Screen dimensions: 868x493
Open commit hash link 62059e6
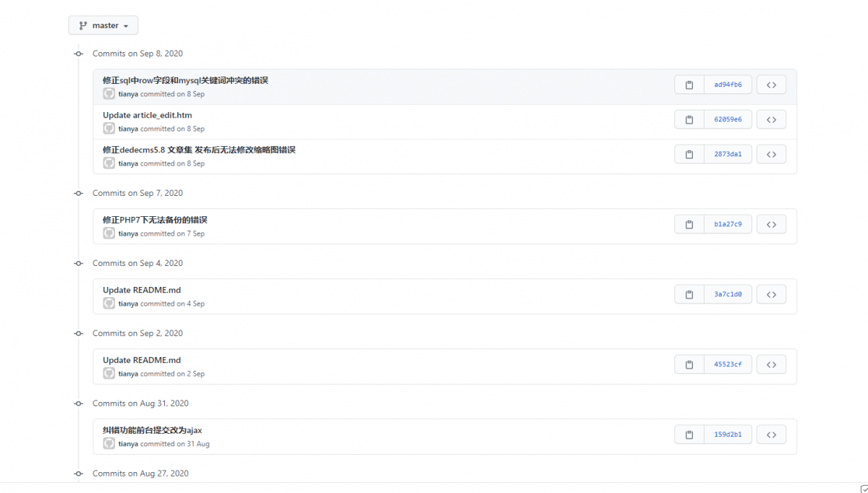coord(728,119)
